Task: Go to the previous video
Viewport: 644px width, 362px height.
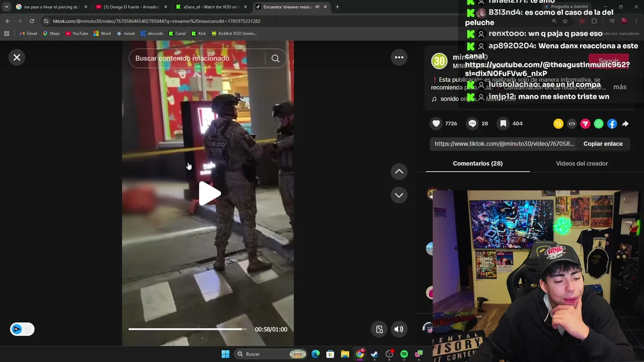Action: coord(399,171)
